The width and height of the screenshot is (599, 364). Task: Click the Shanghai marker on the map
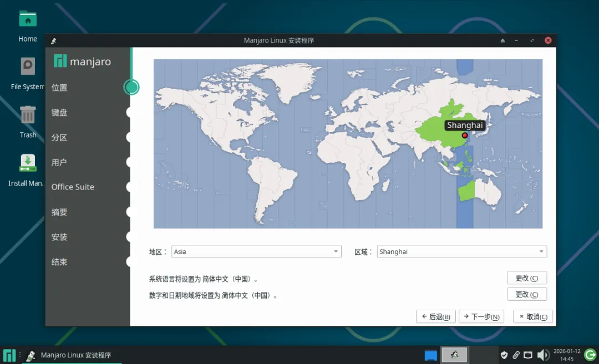click(465, 135)
